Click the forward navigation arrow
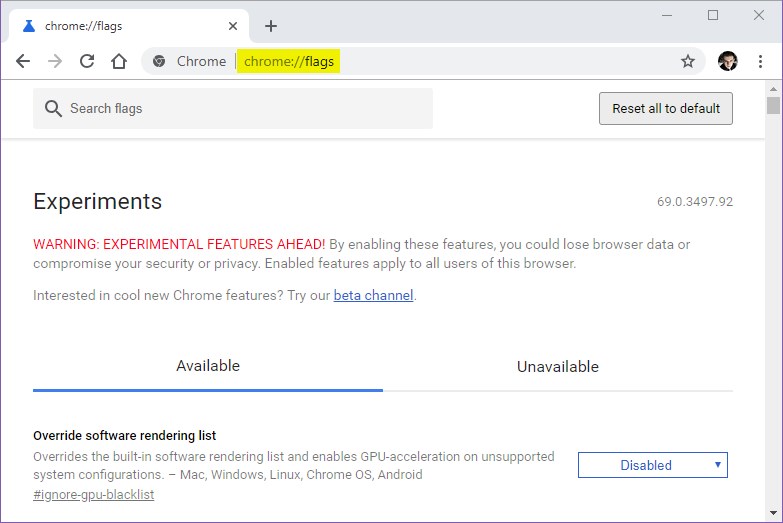The height and width of the screenshot is (523, 783). [55, 61]
